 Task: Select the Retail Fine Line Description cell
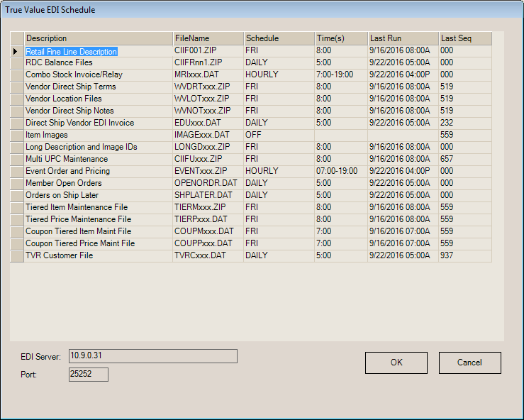coord(99,51)
